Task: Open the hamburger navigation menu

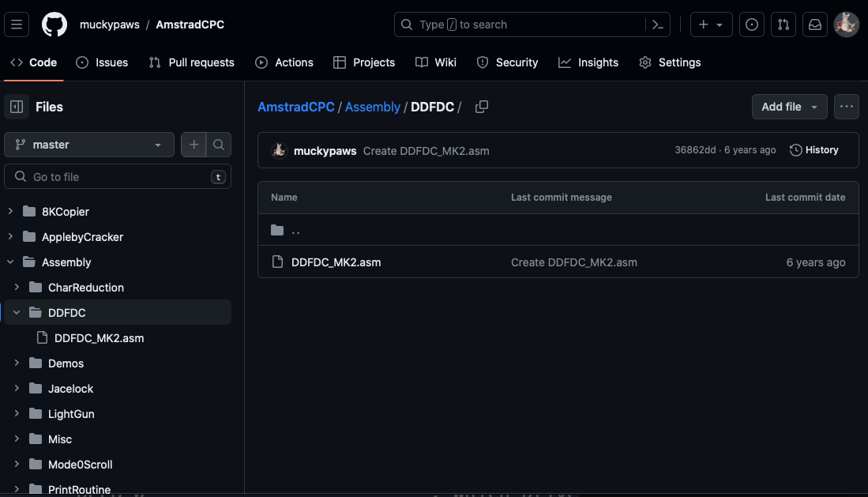Action: tap(17, 24)
